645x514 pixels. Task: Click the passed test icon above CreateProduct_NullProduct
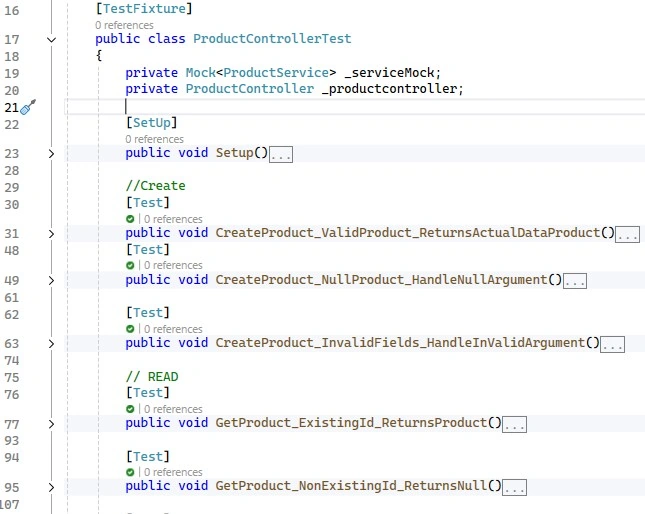pyautogui.click(x=130, y=266)
